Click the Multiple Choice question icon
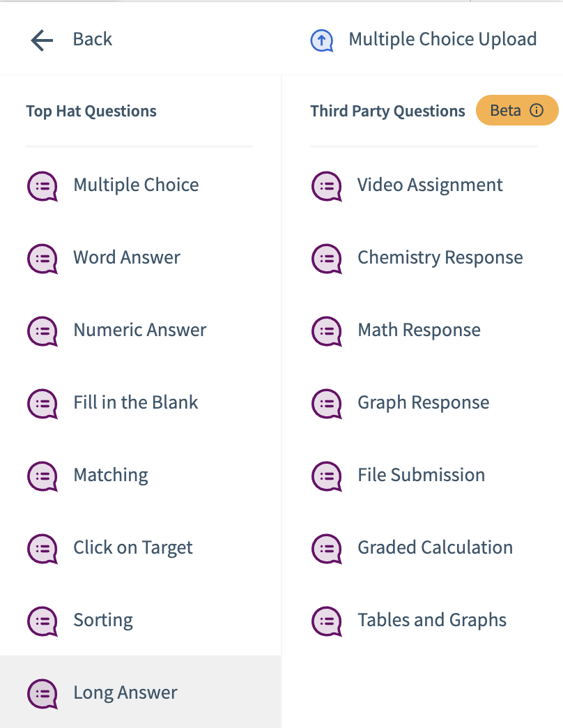 pos(42,186)
